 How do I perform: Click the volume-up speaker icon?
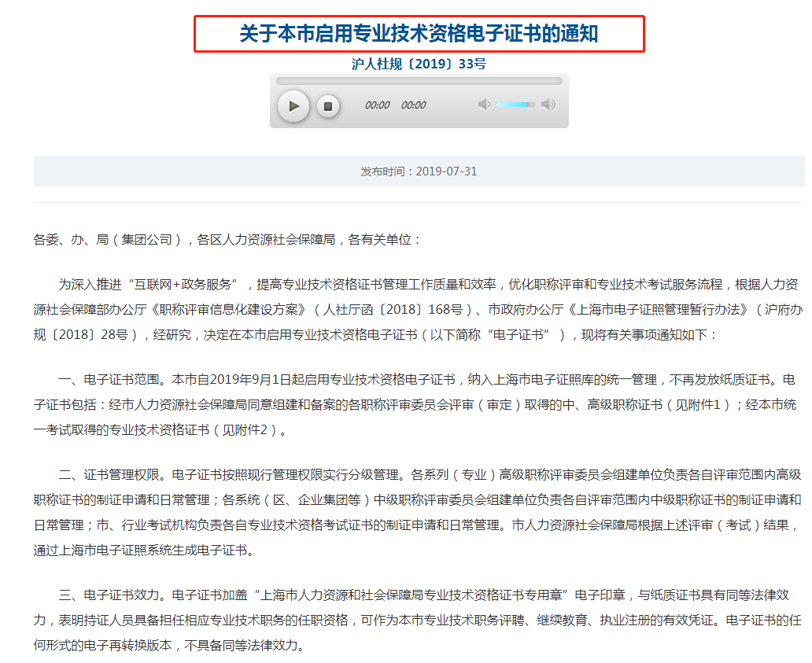(548, 103)
